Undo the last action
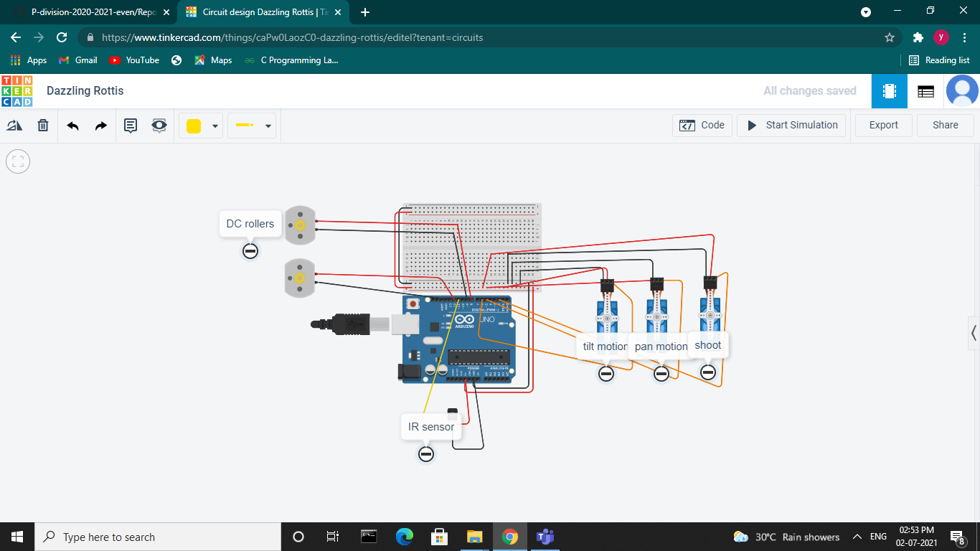Viewport: 980px width, 551px height. coord(72,126)
